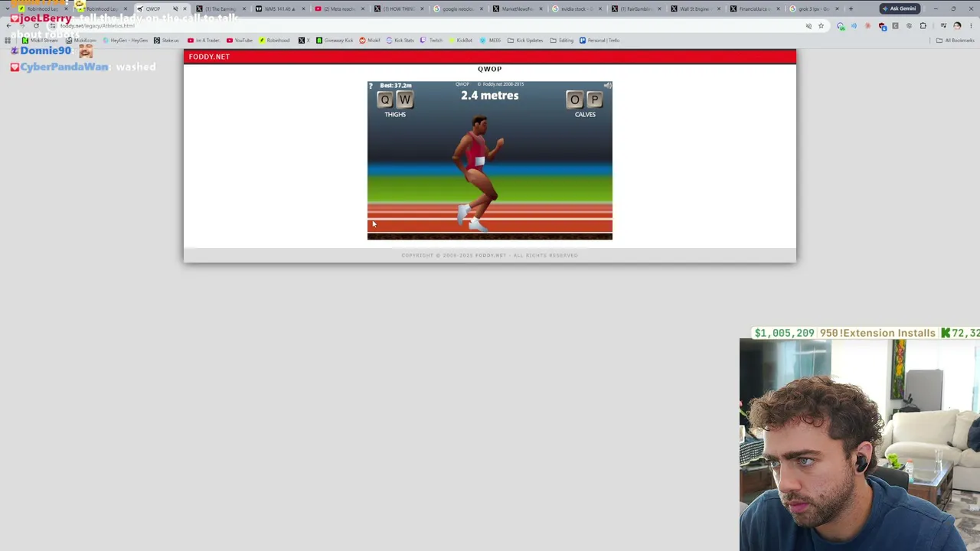Switch to the WMS 141.46 tab
980x551 pixels.
click(279, 9)
